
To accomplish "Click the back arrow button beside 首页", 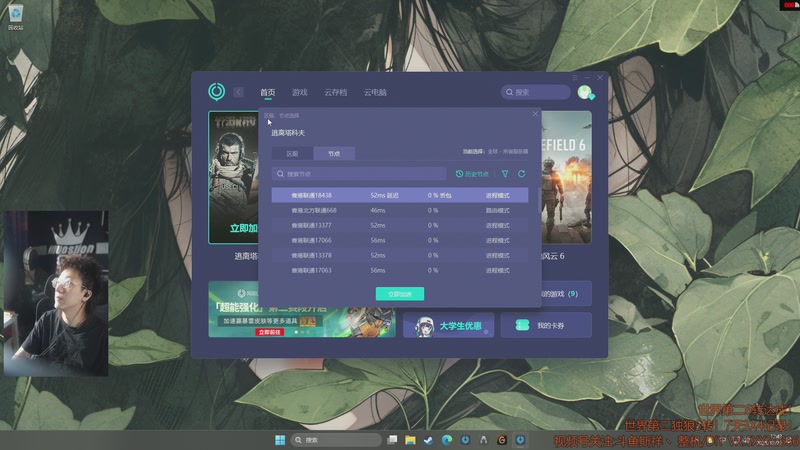I will coord(238,92).
